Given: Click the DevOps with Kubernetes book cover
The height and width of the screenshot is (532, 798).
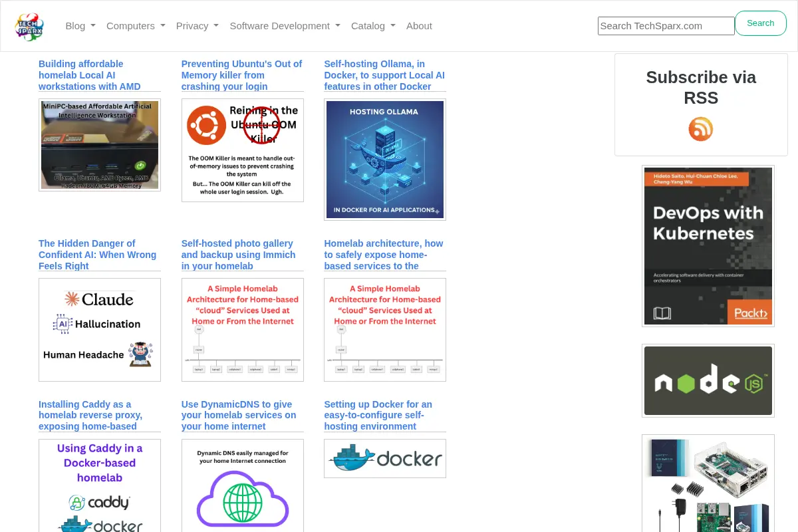Looking at the screenshot, I should pos(708,246).
